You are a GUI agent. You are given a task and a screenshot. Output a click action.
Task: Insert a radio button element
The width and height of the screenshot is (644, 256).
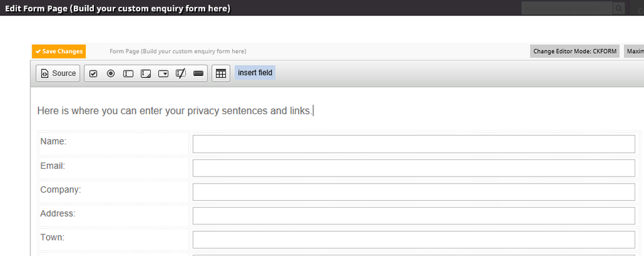(x=111, y=74)
